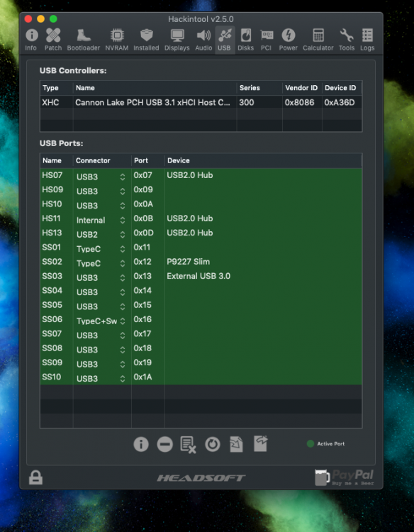
Task: Open the Disks section
Action: tap(245, 40)
